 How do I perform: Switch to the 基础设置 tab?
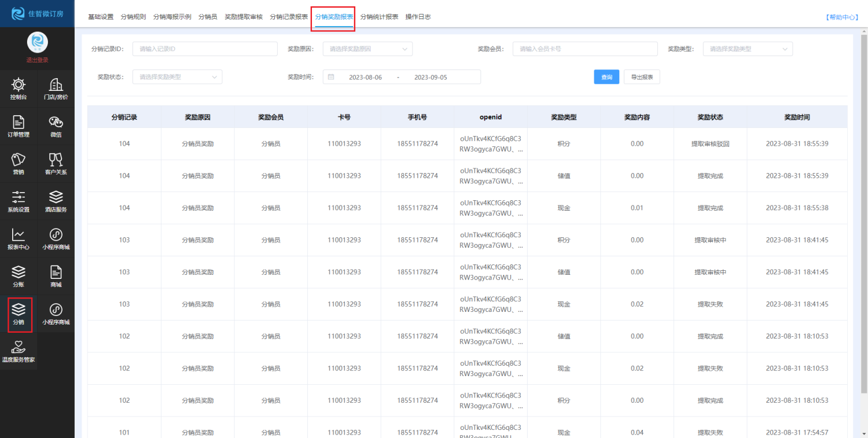click(x=101, y=17)
